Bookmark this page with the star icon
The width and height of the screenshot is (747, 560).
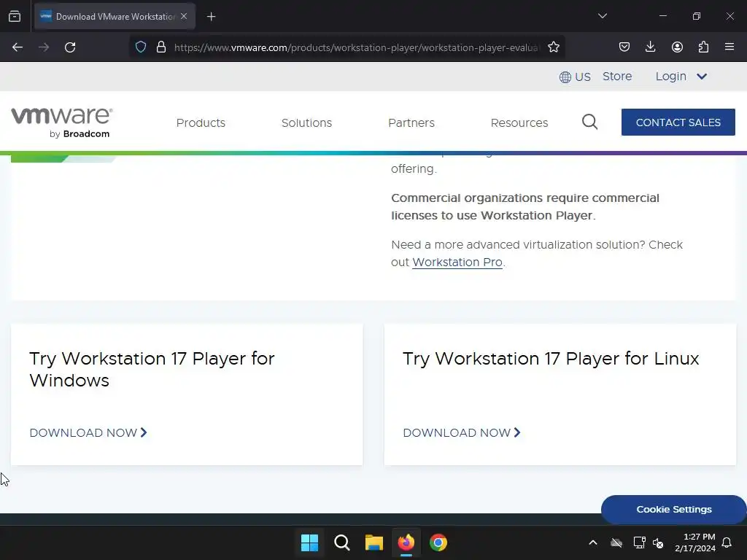pyautogui.click(x=554, y=47)
